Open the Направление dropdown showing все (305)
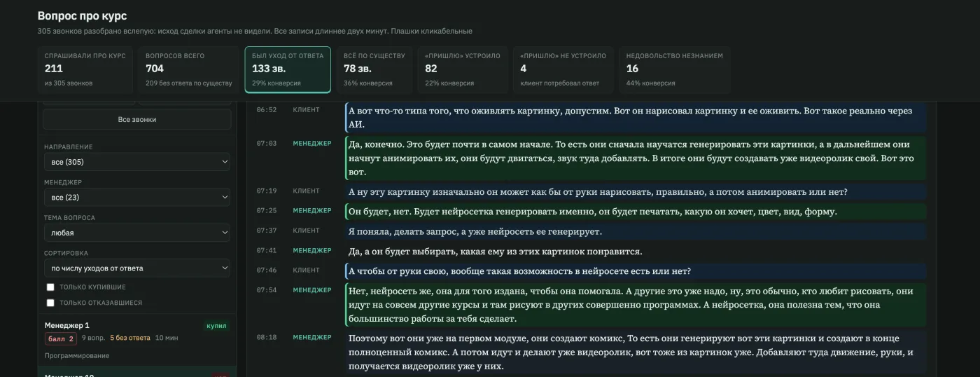 (x=137, y=162)
